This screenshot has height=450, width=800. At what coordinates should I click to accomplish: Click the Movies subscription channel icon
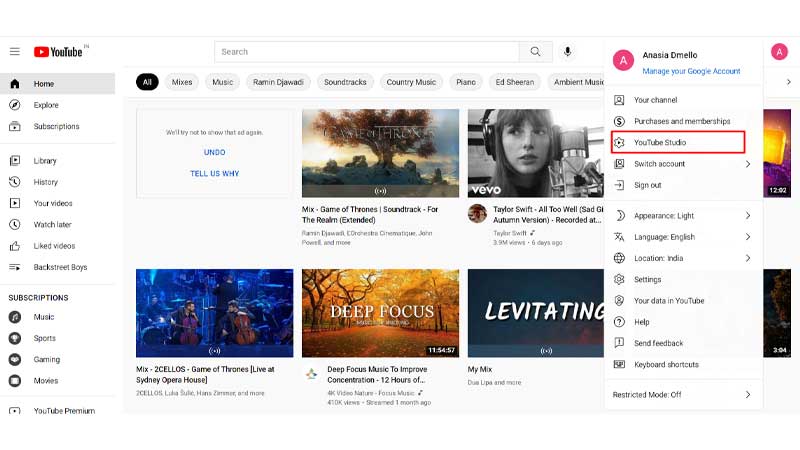pyautogui.click(x=15, y=381)
